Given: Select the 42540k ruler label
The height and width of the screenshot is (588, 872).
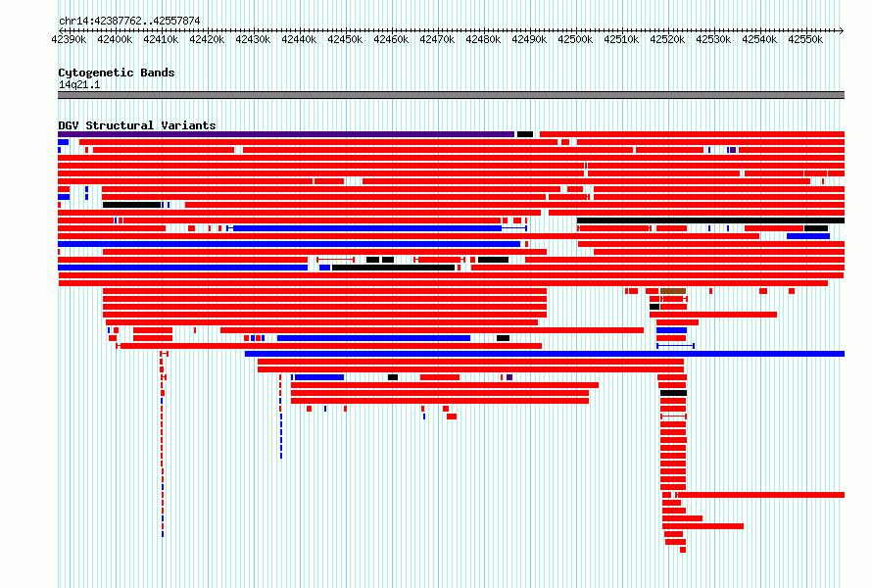Looking at the screenshot, I should pyautogui.click(x=759, y=39).
